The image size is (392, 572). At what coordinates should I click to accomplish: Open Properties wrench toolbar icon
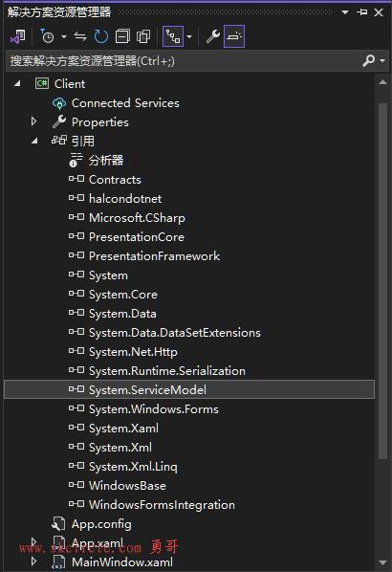(x=213, y=36)
